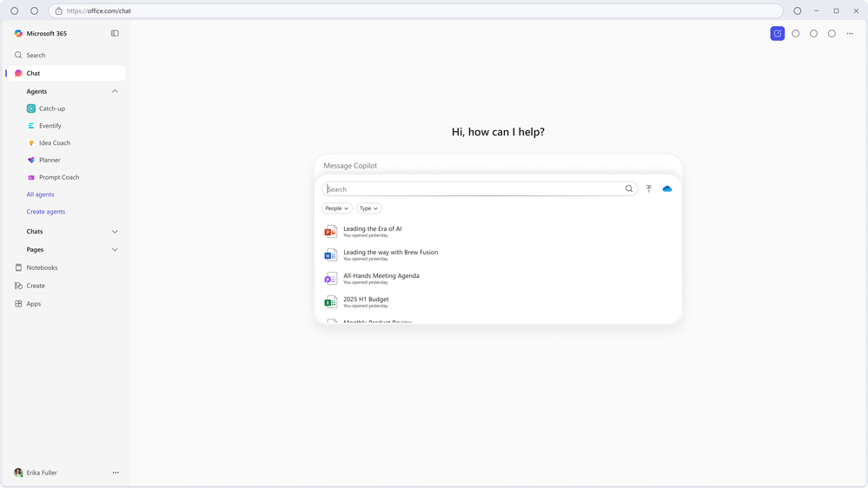Click the PowerPoint icon for Leading the Era of AI
The width and height of the screenshot is (868, 488).
[x=330, y=231]
